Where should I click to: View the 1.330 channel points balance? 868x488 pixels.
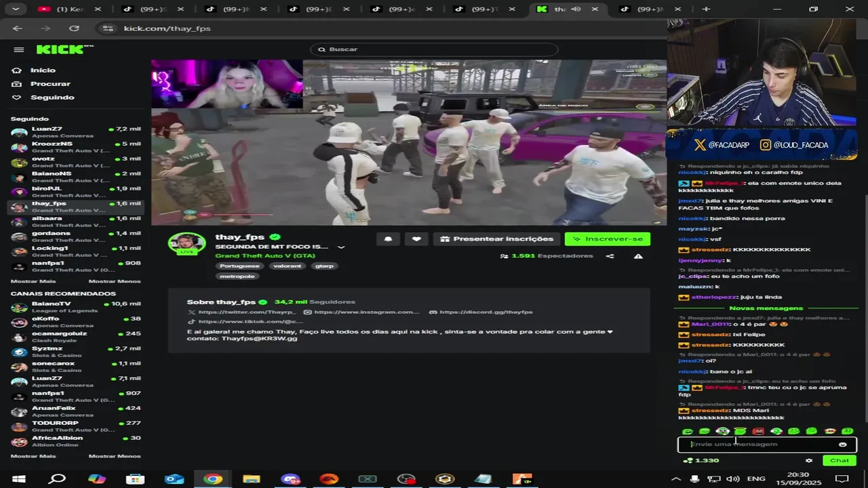pos(701,461)
